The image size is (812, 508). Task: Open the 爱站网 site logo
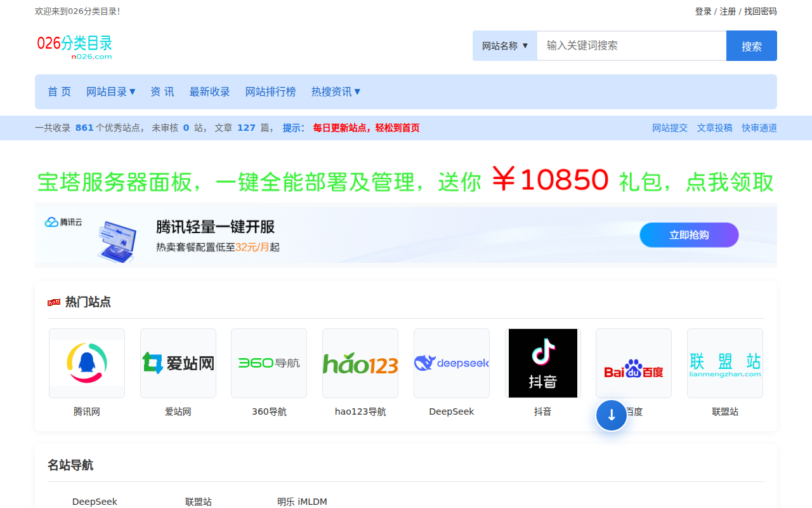click(178, 363)
